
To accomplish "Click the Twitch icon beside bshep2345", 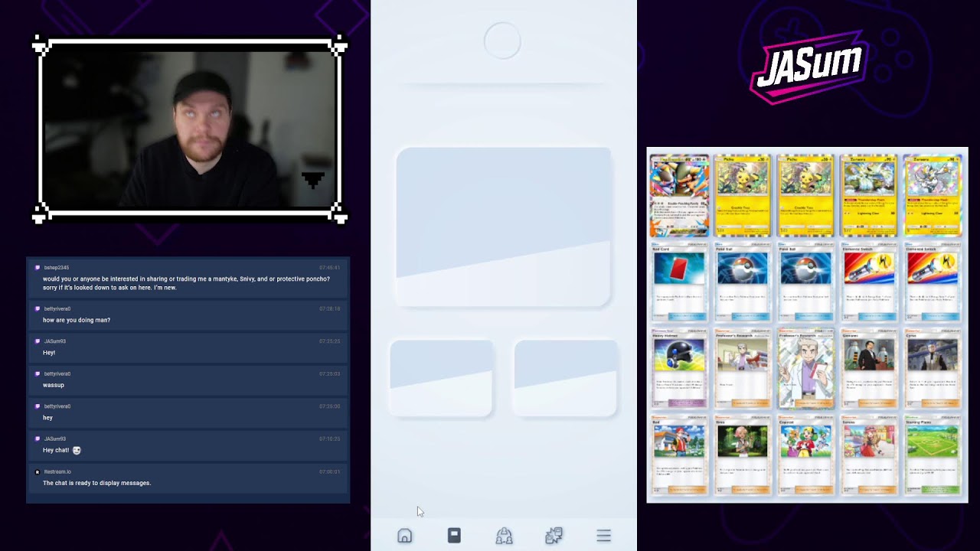I will 38,268.
